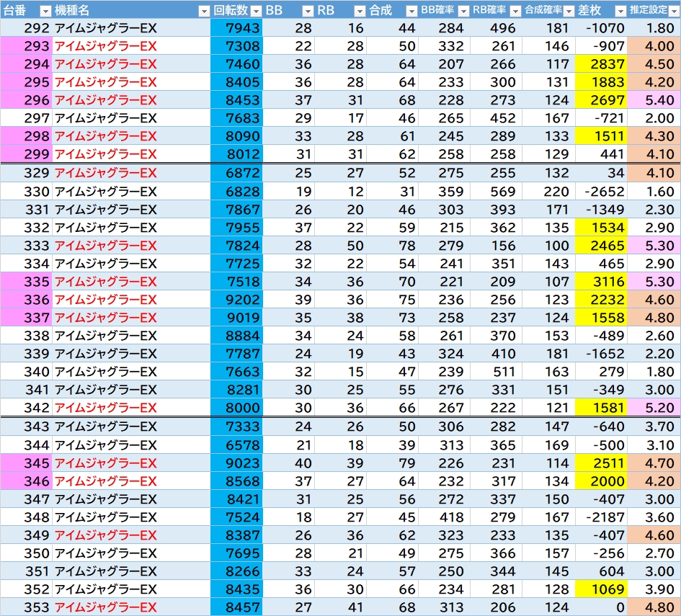Open the RB確率 column filter dropdown
The width and height of the screenshot is (681, 616).
pyautogui.click(x=515, y=12)
